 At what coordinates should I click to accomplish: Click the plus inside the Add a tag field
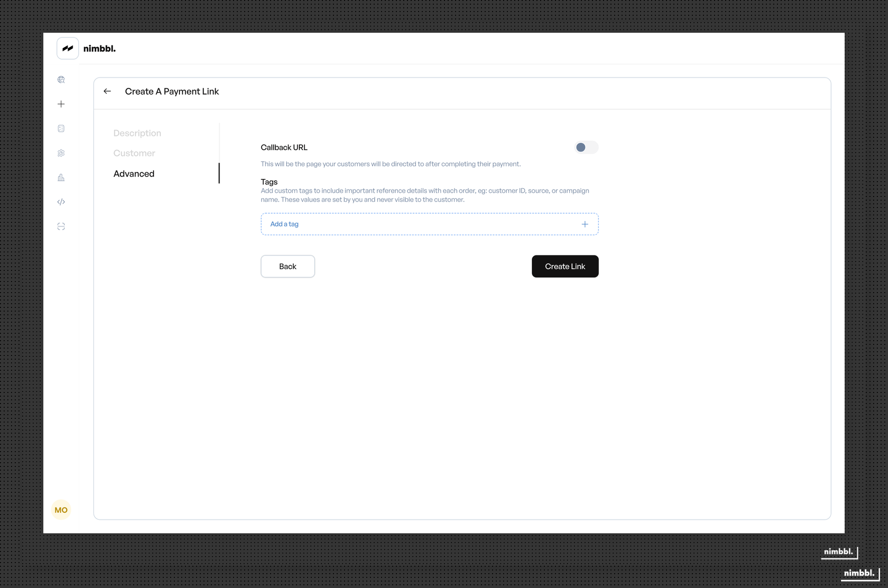585,224
